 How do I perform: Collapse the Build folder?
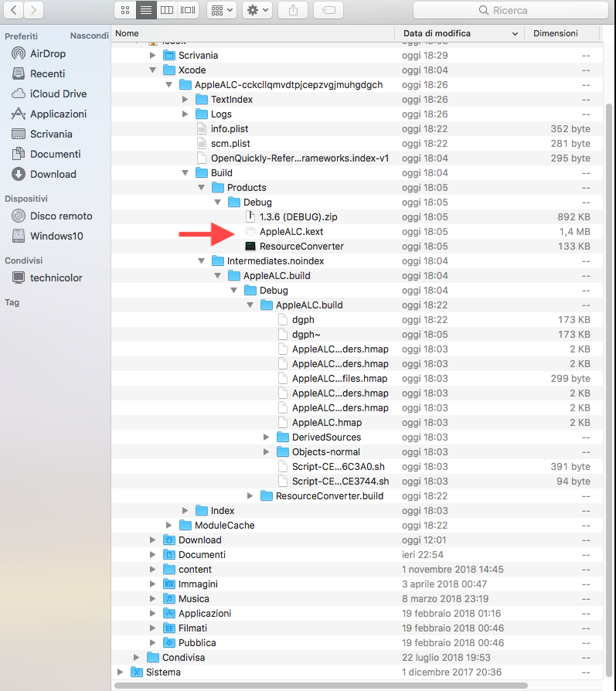point(185,173)
